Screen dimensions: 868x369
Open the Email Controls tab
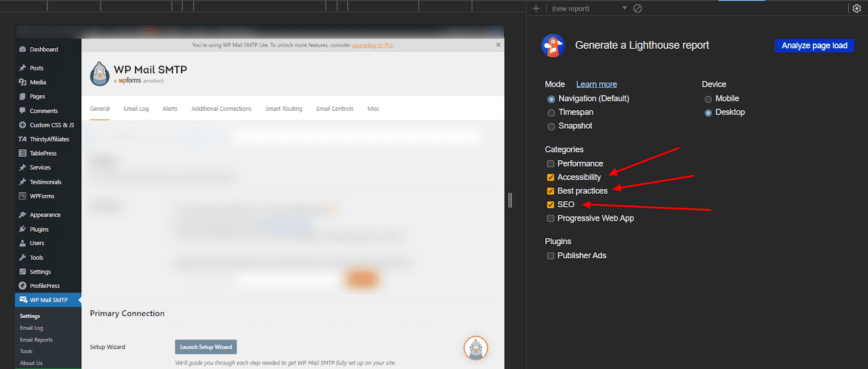click(x=335, y=109)
